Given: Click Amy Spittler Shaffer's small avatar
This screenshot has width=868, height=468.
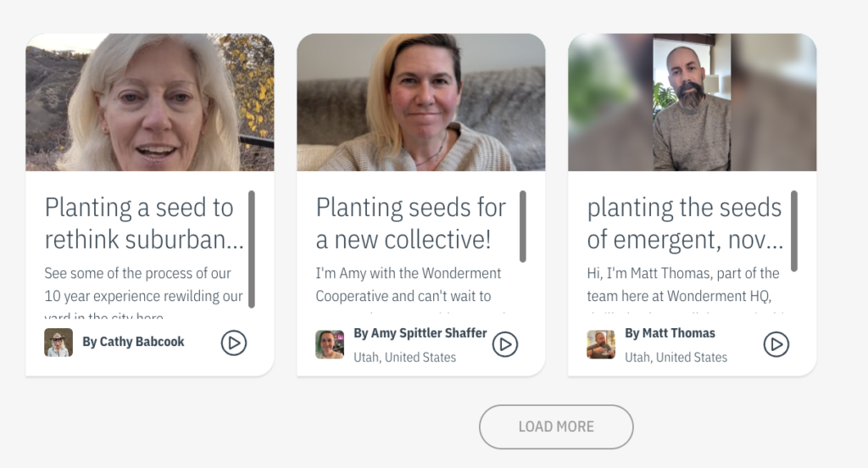Looking at the screenshot, I should click(x=330, y=344).
